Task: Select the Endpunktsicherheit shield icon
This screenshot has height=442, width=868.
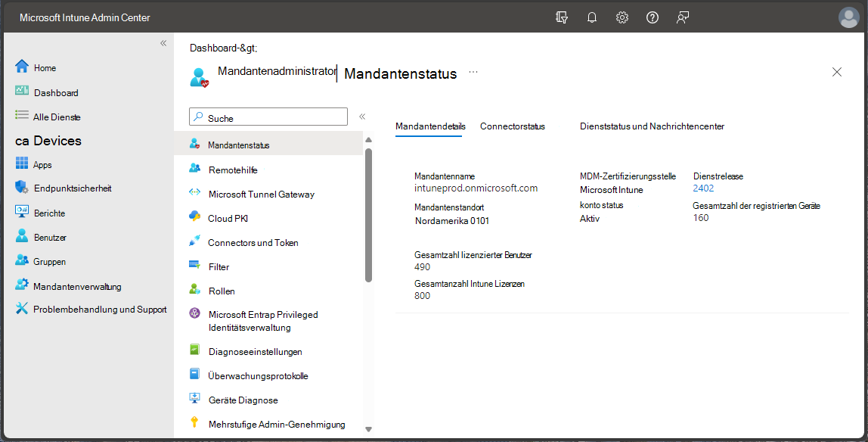Action: pyautogui.click(x=21, y=188)
